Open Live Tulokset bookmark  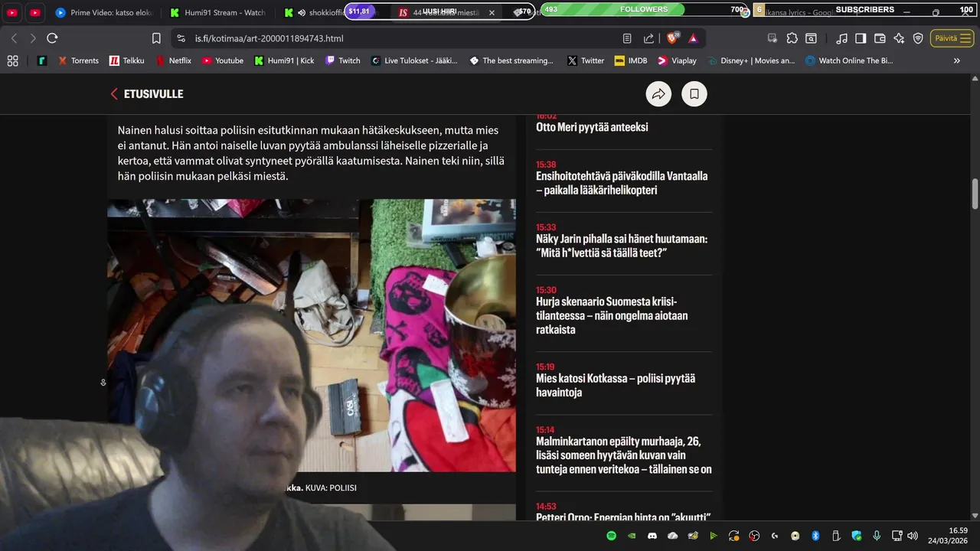click(x=413, y=60)
